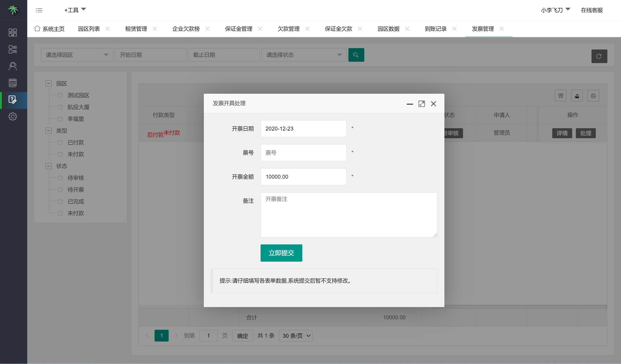
Task: Select page 1 in pagination
Action: (x=161, y=335)
